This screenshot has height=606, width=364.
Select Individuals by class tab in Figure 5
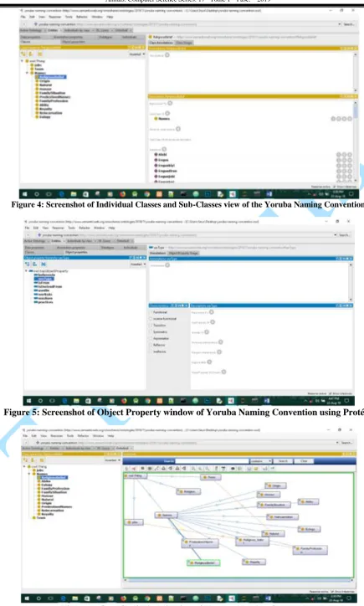click(x=79, y=240)
